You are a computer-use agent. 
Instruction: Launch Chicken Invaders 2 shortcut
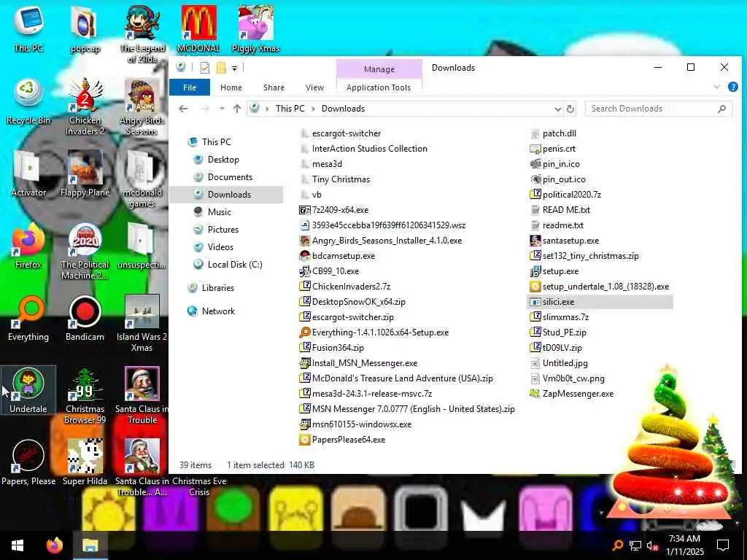[85, 106]
